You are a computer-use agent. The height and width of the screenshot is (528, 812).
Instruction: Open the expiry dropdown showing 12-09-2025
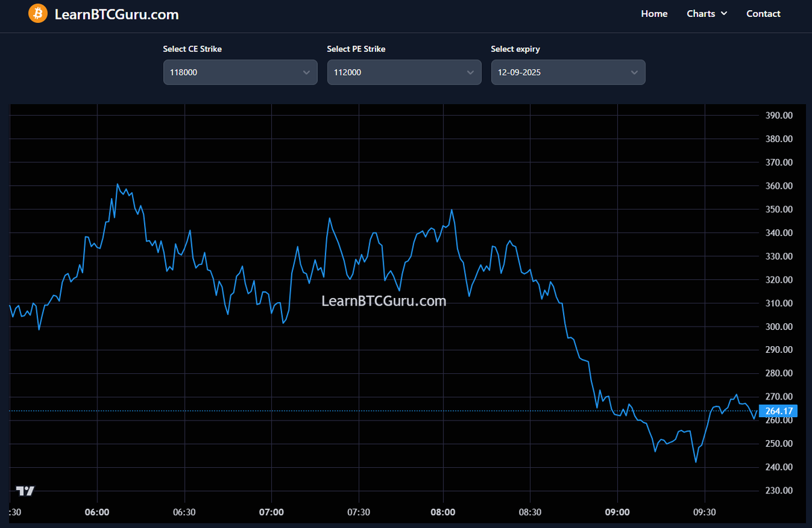click(568, 72)
